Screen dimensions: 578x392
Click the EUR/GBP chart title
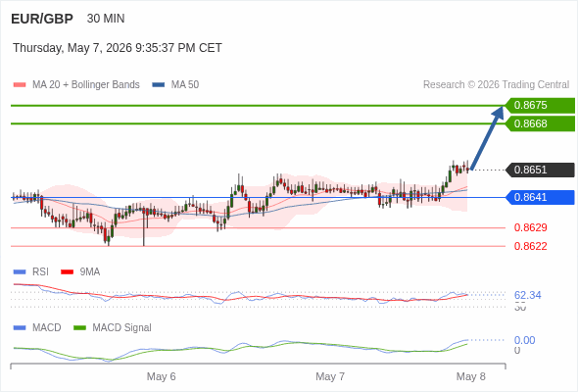[x=42, y=19]
